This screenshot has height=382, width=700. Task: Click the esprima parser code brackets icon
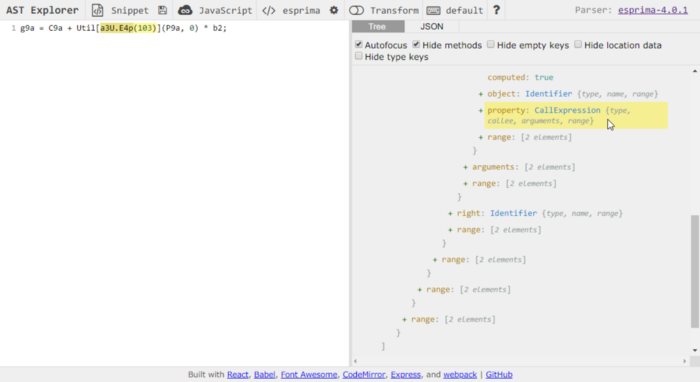(269, 10)
